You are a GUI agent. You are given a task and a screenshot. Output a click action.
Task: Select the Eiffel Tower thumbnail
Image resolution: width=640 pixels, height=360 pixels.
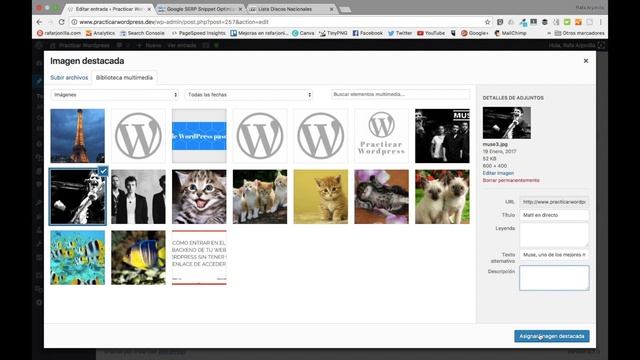78,136
